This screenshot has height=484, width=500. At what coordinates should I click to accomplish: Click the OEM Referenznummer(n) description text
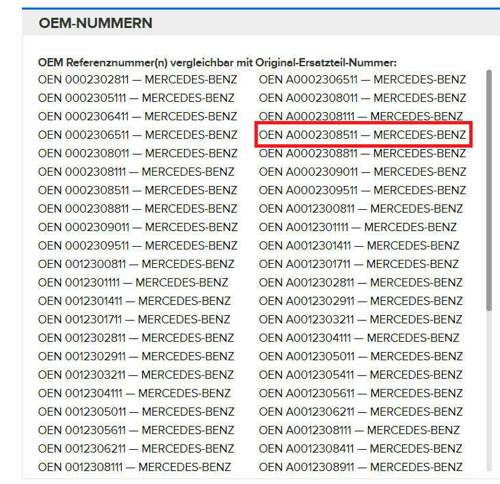(x=217, y=63)
